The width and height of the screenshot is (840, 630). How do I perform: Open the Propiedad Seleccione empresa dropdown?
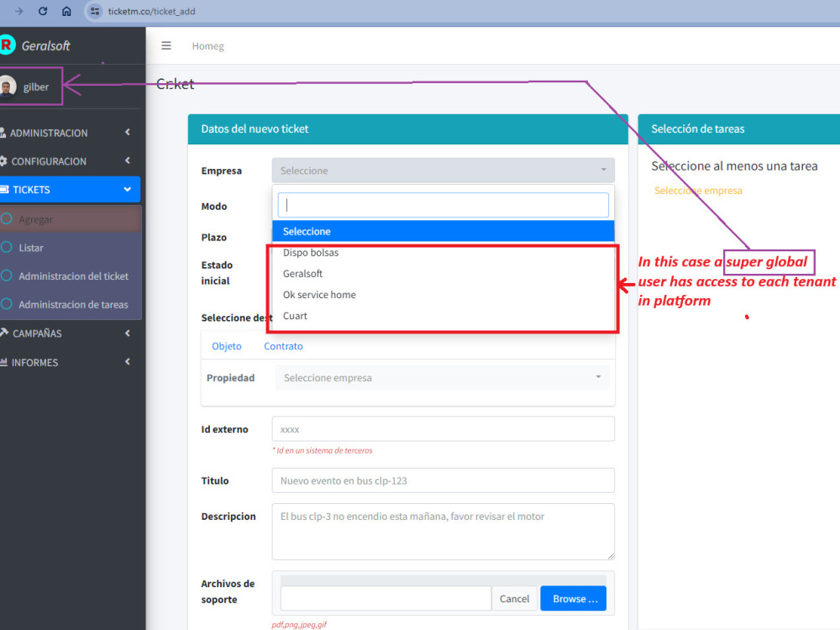point(443,378)
